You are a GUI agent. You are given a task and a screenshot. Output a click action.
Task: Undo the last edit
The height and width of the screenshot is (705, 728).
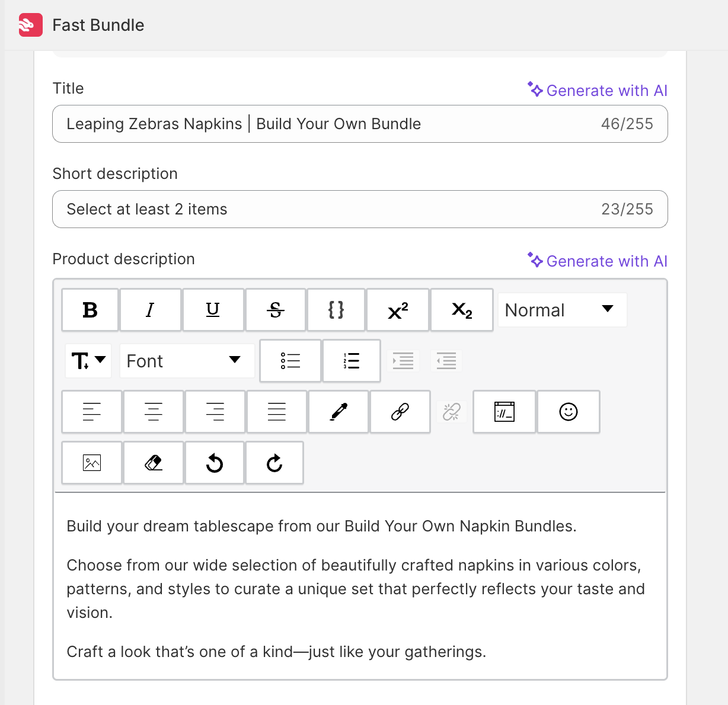pos(215,463)
